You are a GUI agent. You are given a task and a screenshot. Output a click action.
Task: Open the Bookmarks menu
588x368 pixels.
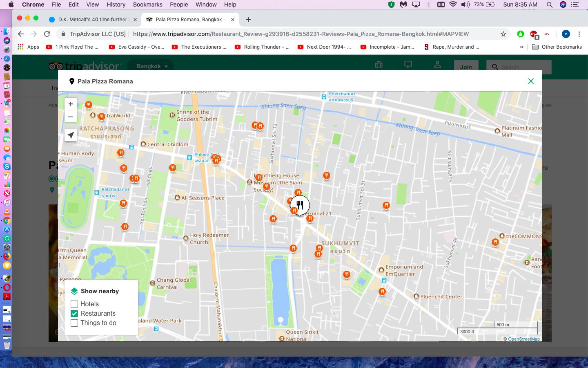(x=147, y=4)
